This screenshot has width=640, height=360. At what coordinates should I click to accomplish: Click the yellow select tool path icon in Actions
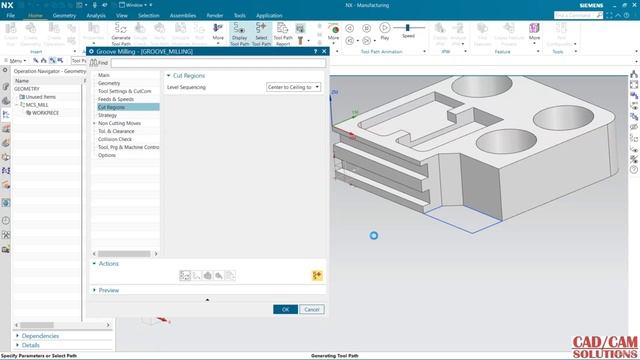coord(317,276)
